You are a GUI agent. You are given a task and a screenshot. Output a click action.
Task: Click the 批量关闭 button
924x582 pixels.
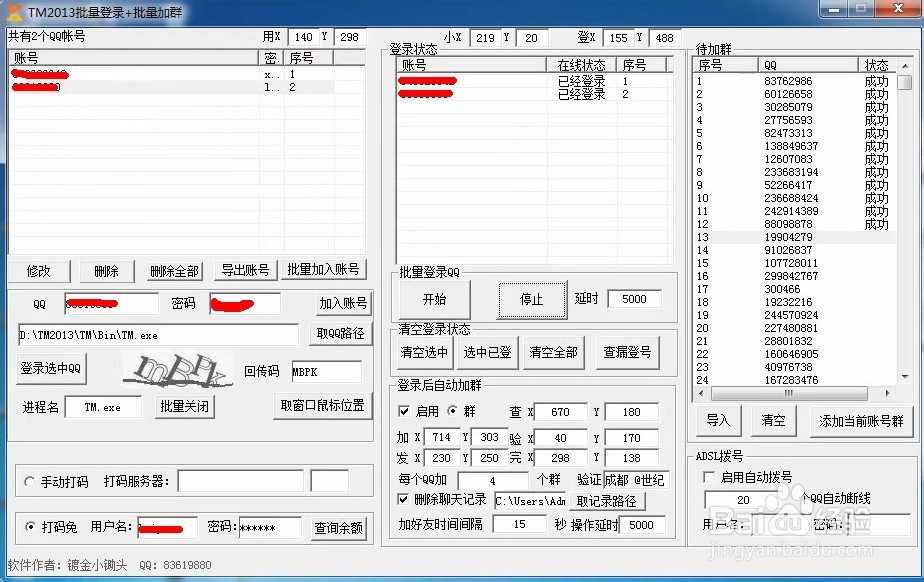tap(184, 406)
